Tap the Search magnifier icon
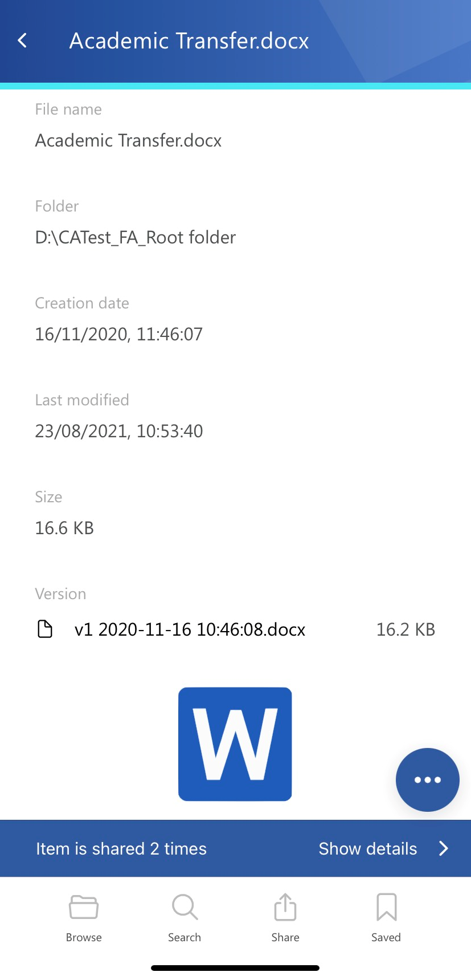Screen dimensions: 471x980 (185, 906)
